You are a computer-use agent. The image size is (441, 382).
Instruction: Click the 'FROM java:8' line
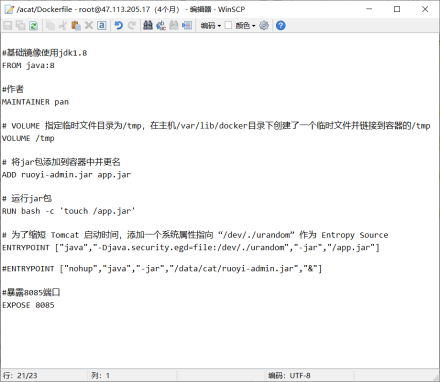pyautogui.click(x=28, y=65)
